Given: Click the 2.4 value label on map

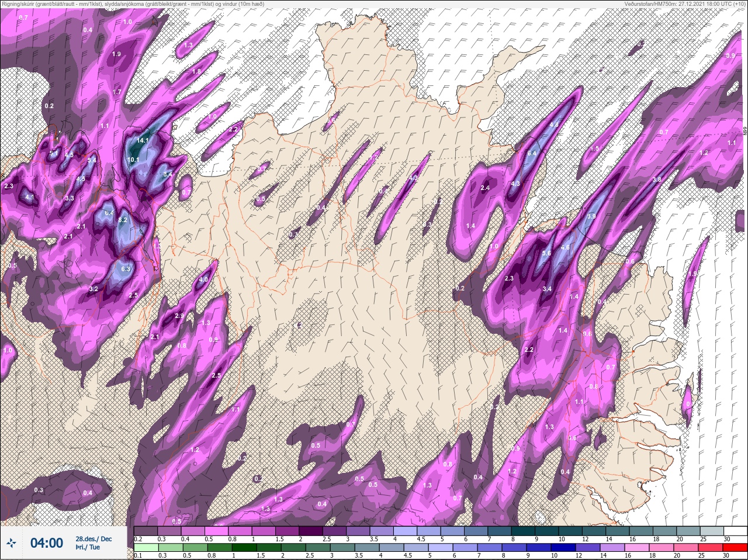Looking at the screenshot, I should point(485,188).
